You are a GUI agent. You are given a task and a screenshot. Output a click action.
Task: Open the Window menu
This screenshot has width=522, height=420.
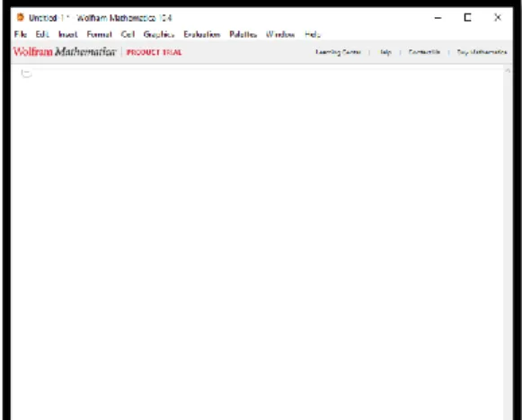280,34
